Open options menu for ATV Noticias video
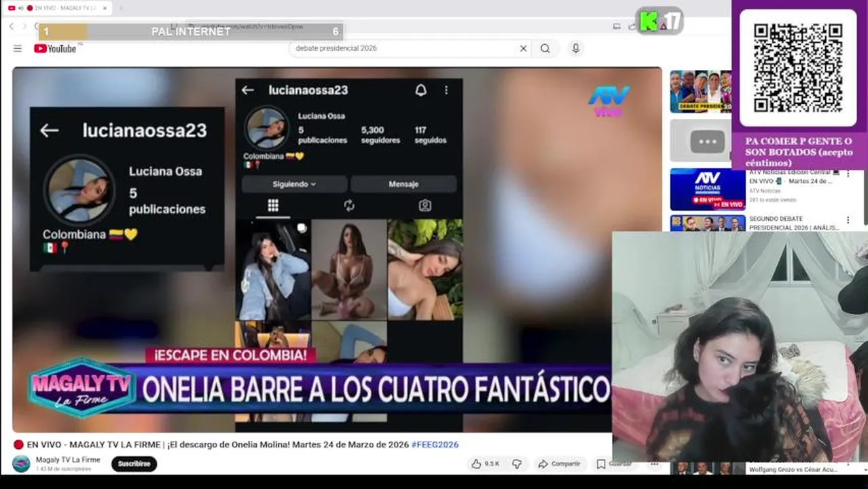The width and height of the screenshot is (868, 489). coord(848,174)
